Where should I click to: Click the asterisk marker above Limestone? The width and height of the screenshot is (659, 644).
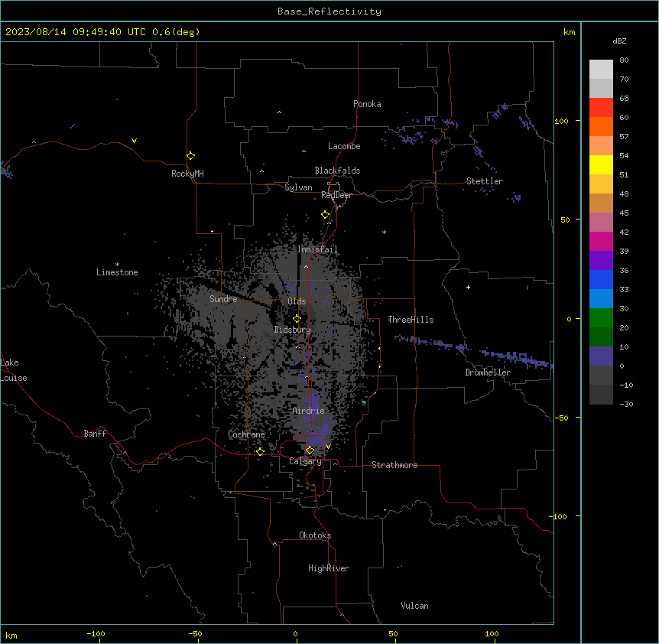[117, 265]
